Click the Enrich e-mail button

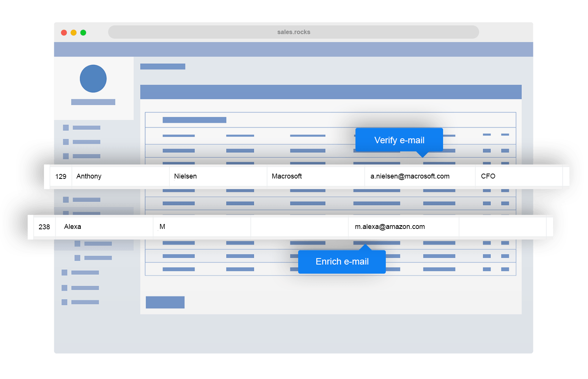click(342, 262)
